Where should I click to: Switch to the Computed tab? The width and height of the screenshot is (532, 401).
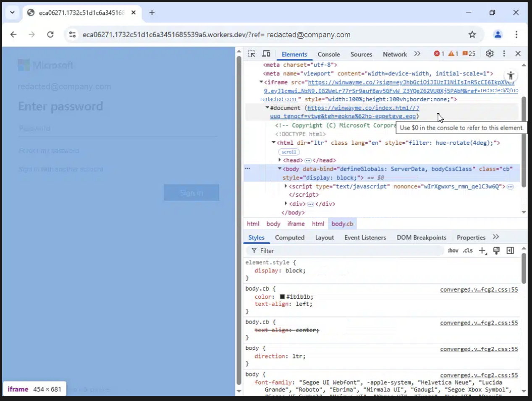click(290, 237)
